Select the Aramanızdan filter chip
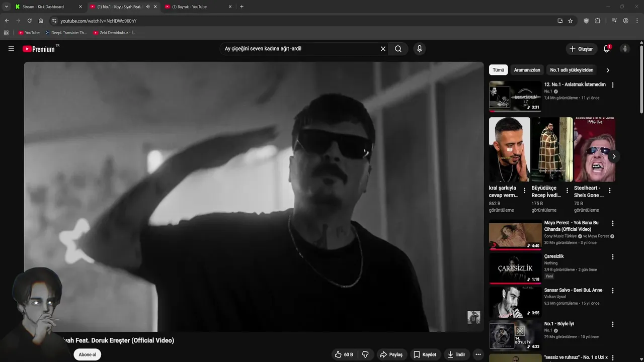Viewport: 644px width, 362px height. click(x=527, y=70)
